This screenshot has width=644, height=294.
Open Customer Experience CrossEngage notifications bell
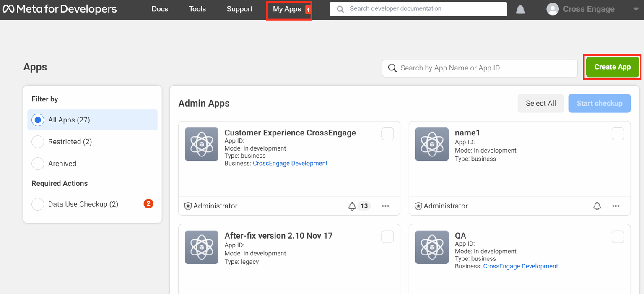pyautogui.click(x=352, y=206)
